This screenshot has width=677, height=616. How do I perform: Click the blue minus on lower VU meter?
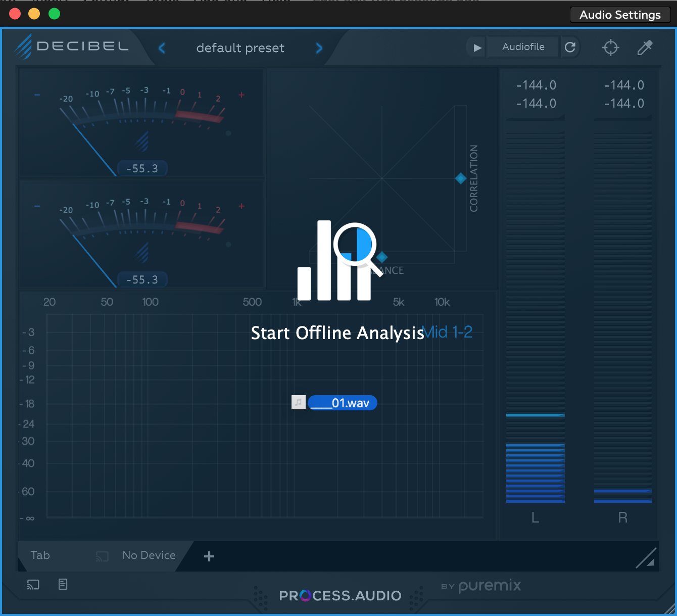(37, 206)
